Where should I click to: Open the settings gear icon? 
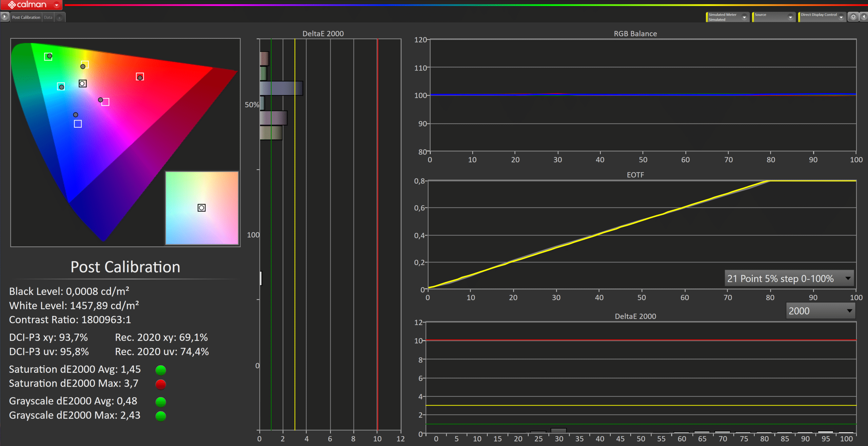(x=853, y=17)
